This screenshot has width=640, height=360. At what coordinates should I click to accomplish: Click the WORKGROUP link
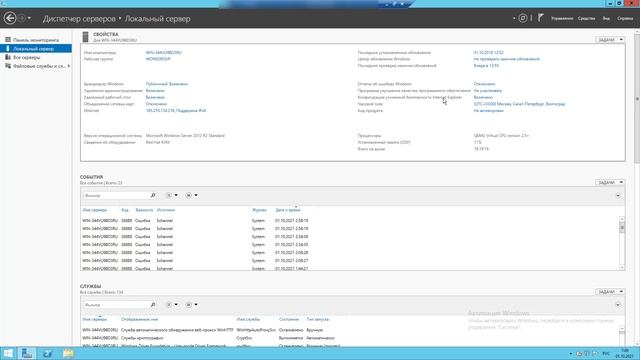pyautogui.click(x=158, y=59)
